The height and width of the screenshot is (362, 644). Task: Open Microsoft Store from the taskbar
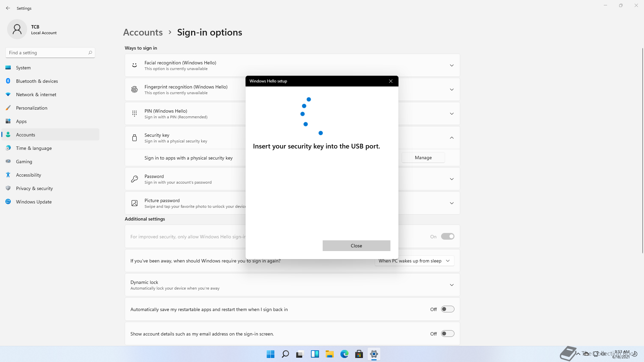(359, 354)
